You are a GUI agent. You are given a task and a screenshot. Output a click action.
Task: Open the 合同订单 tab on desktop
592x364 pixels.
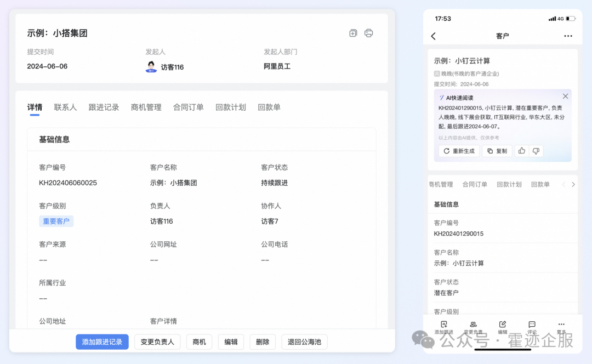click(188, 107)
